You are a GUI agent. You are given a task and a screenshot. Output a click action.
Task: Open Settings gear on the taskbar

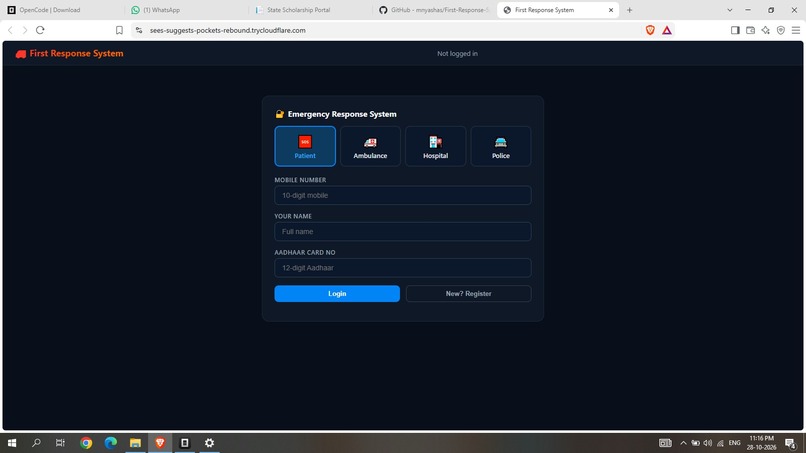click(209, 443)
